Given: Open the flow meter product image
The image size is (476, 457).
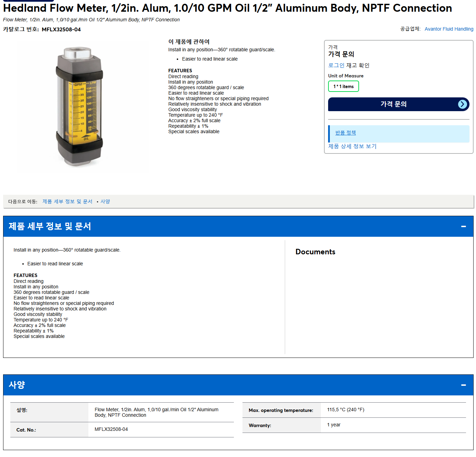Looking at the screenshot, I should point(79,107).
